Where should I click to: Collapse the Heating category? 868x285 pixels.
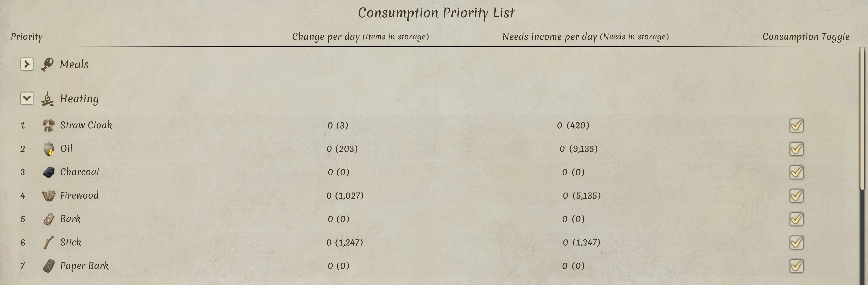tap(27, 99)
